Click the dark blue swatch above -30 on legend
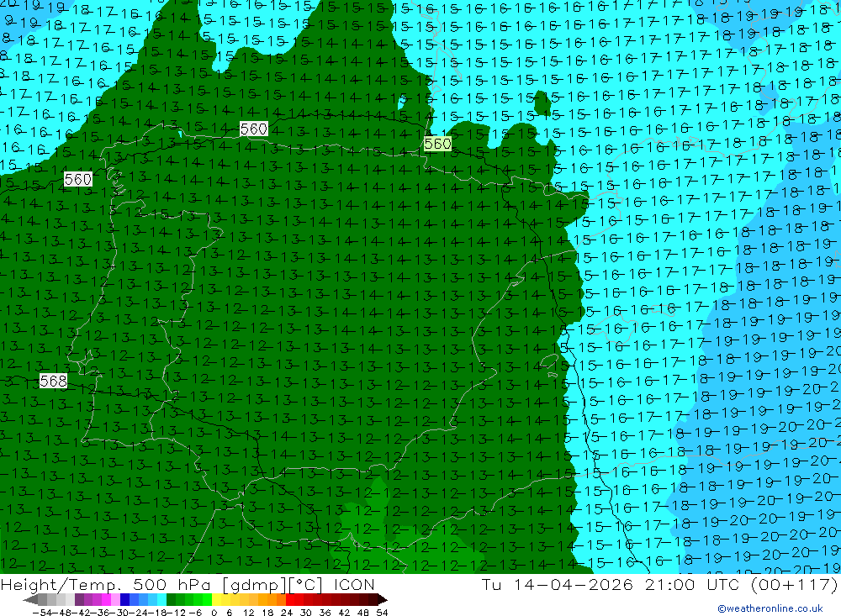Image resolution: width=841 pixels, height=616 pixels. (x=125, y=600)
